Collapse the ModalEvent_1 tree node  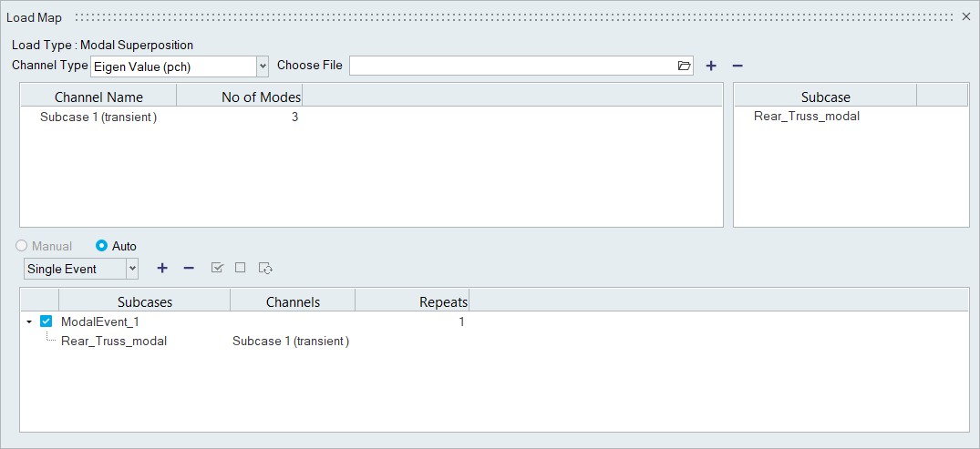[29, 321]
